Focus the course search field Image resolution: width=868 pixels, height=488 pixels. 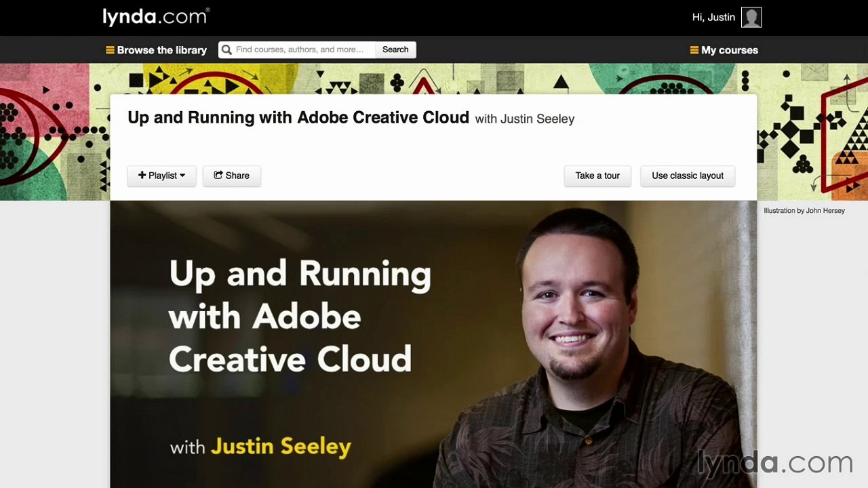[297, 49]
